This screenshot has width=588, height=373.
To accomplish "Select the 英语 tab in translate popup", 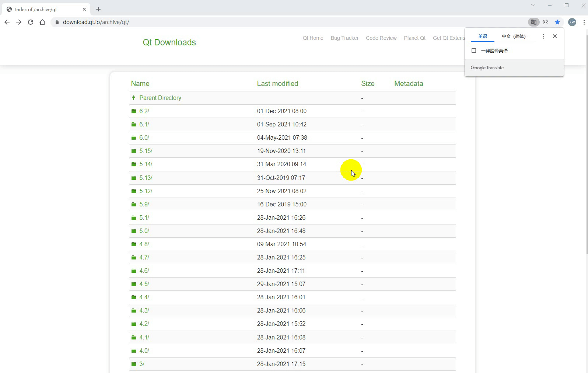I will (x=482, y=36).
